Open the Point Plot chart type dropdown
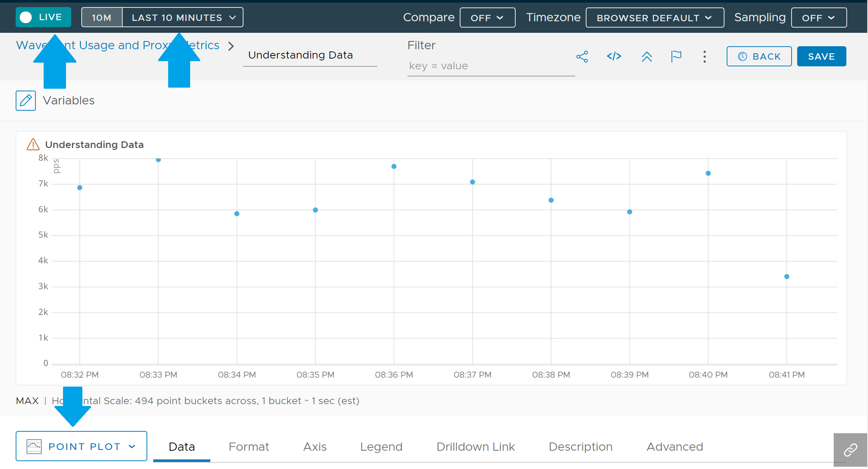This screenshot has height=469, width=868. (x=81, y=446)
